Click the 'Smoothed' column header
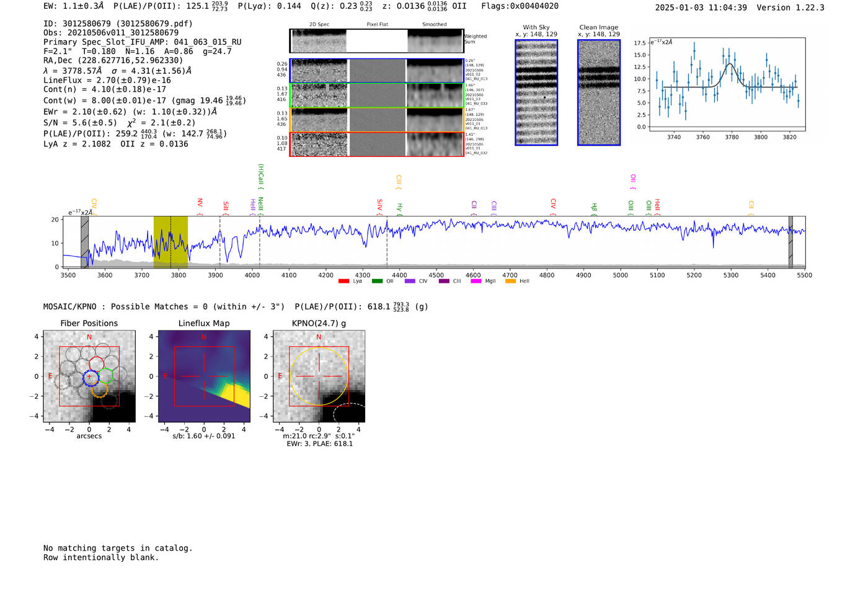Viewport: 868px width, 591px height. (x=435, y=24)
